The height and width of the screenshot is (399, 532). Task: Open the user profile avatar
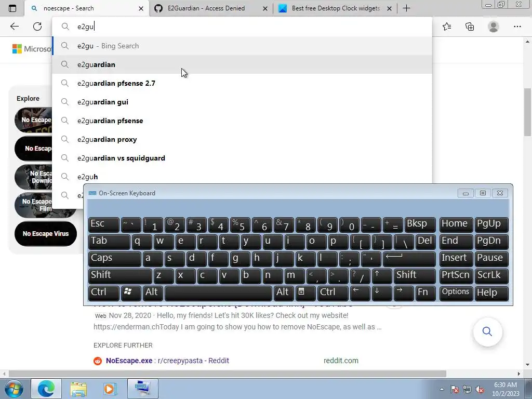coord(493,26)
